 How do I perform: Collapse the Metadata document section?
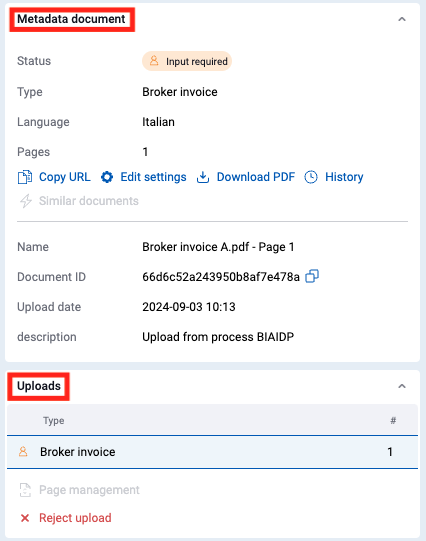pos(402,19)
